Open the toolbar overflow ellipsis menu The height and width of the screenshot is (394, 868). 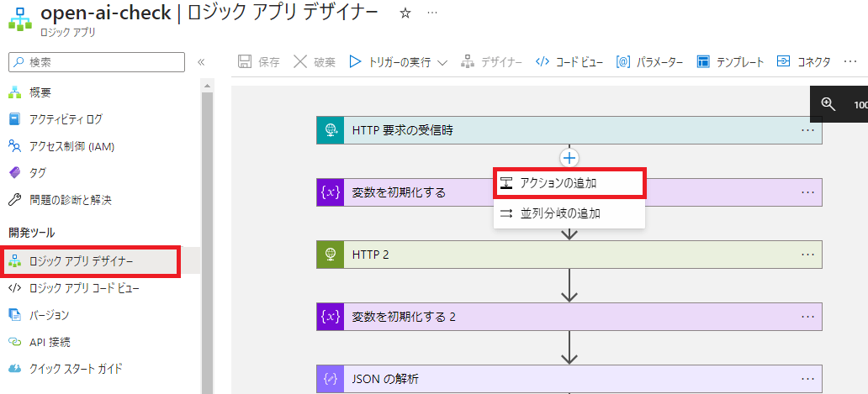pyautogui.click(x=850, y=62)
